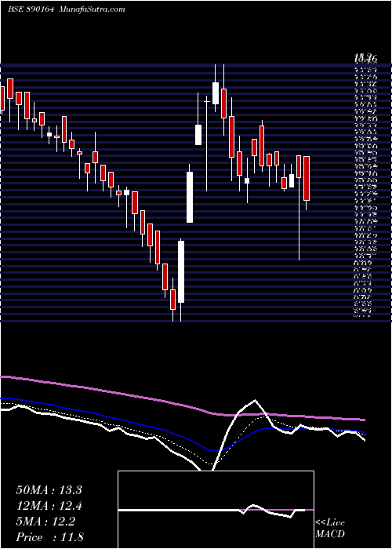This screenshot has width=392, height=549.
Task: Click the BSE 890164 ticker label
Action: pos(31,9)
